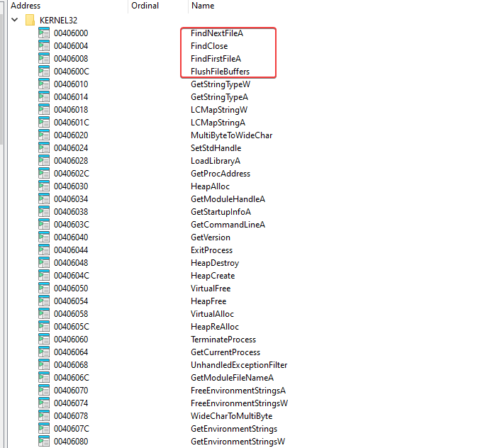Select the KERNEL32 folder icon

tap(30, 20)
